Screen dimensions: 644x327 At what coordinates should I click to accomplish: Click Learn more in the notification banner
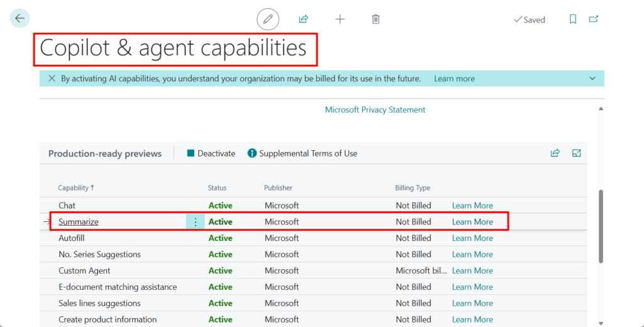click(454, 79)
